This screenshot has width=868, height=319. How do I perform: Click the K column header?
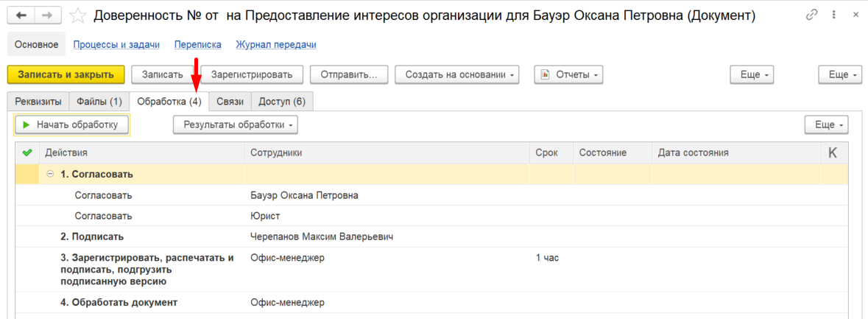tap(833, 153)
